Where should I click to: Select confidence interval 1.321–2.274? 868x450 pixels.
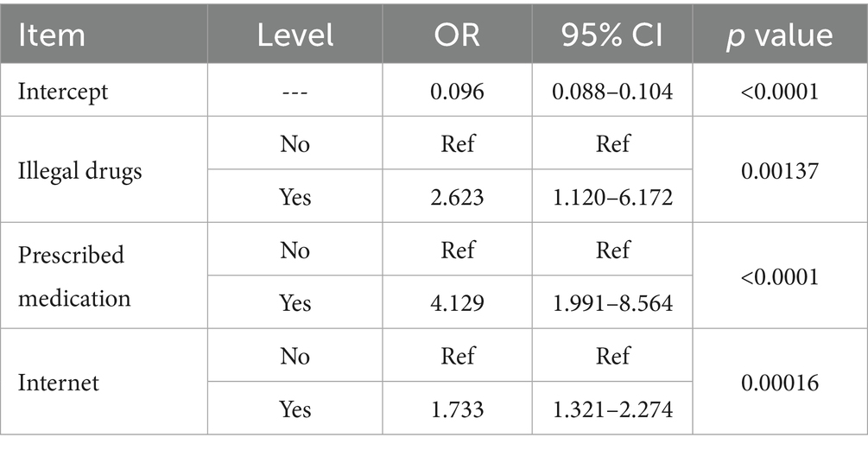(612, 409)
